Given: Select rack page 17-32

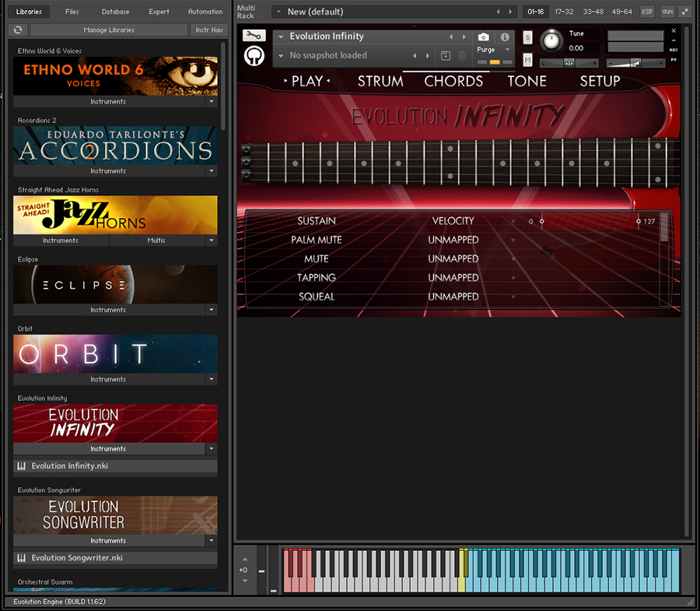Looking at the screenshot, I should click(564, 12).
